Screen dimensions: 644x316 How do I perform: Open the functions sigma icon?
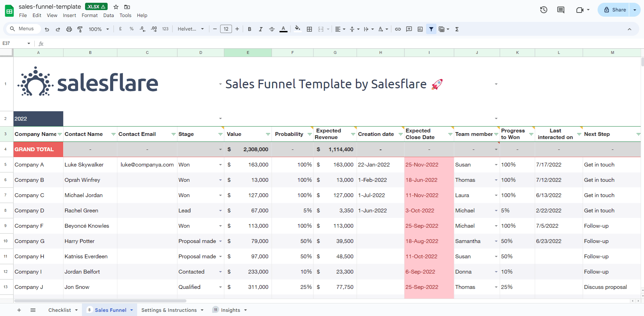click(457, 29)
